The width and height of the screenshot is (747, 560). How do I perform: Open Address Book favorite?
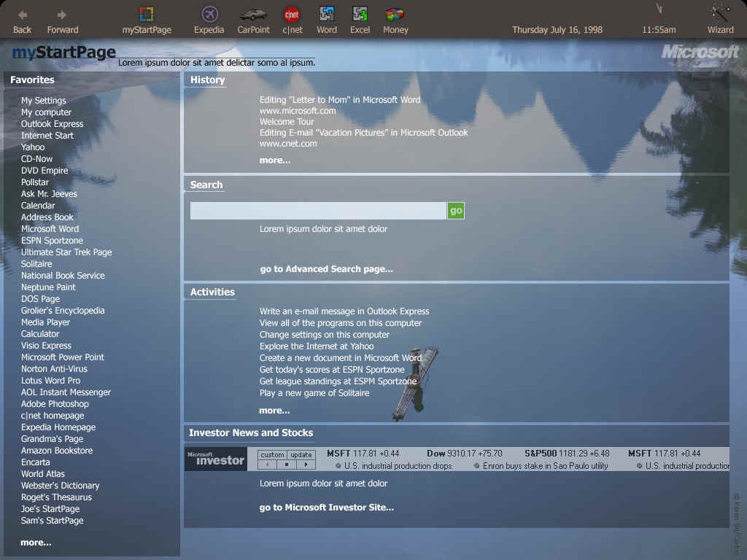(x=47, y=217)
